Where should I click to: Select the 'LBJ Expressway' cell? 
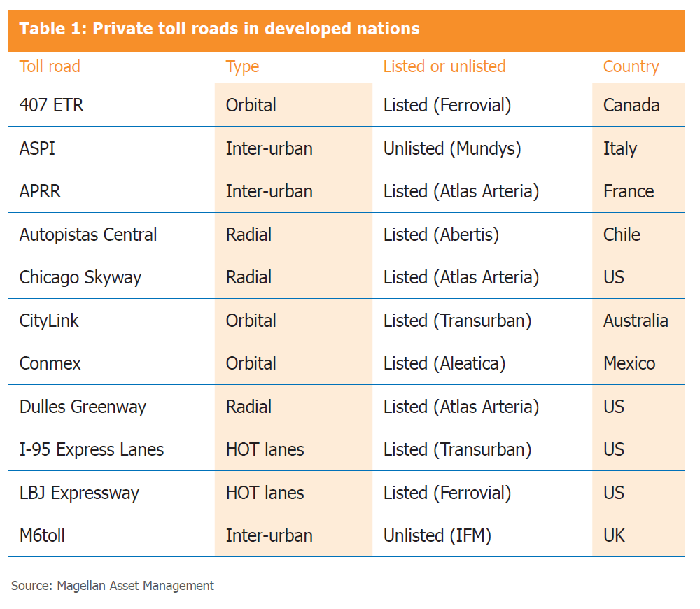[79, 493]
